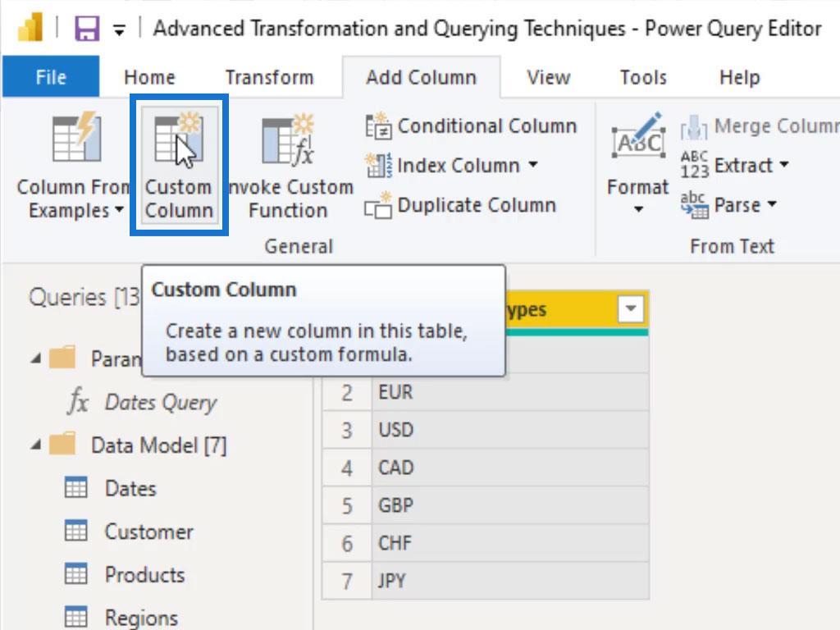The width and height of the screenshot is (840, 630).
Task: Collapse the Parameters folder group arrow
Action: (36, 358)
